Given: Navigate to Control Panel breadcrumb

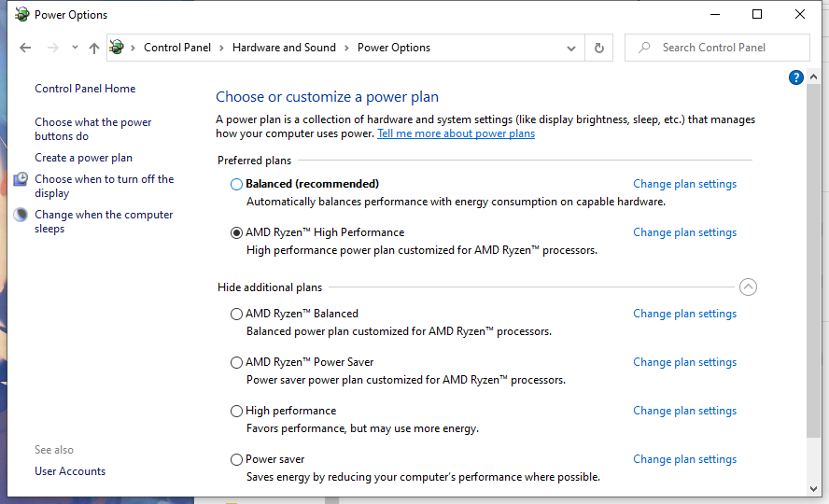Looking at the screenshot, I should tap(177, 48).
